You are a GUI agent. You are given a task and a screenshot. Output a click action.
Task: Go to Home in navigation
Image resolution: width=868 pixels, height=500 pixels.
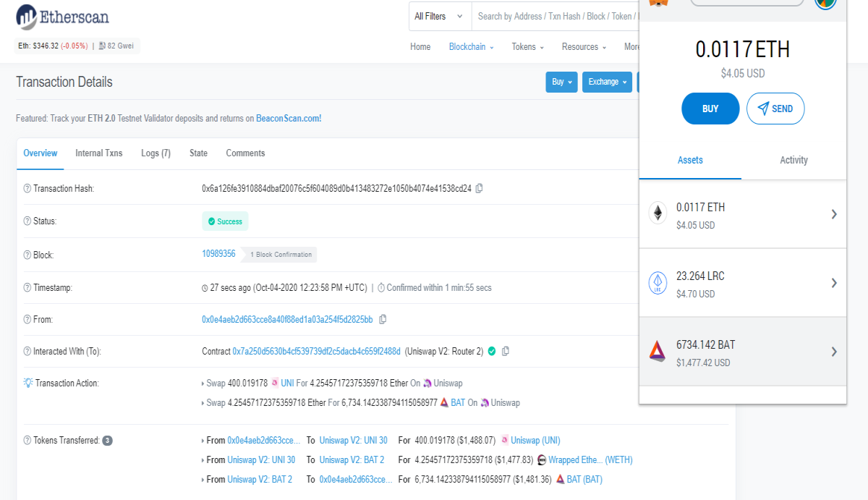pyautogui.click(x=420, y=47)
